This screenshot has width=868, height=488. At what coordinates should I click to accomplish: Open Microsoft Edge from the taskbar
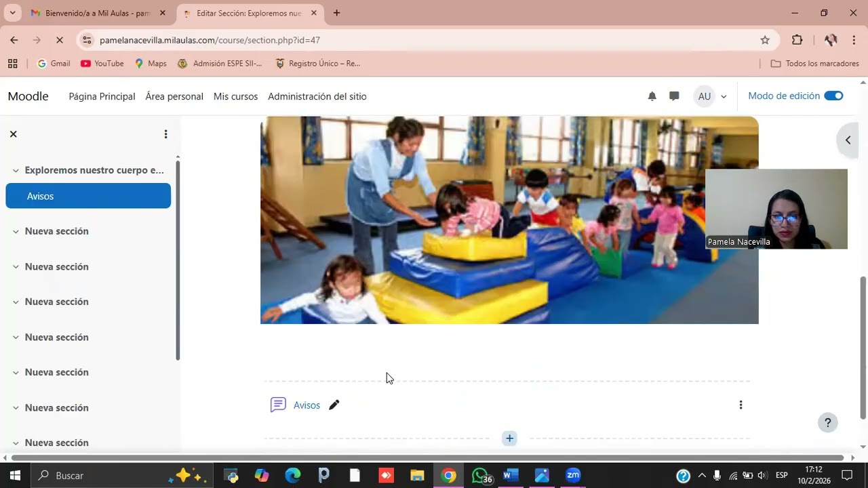tap(292, 475)
